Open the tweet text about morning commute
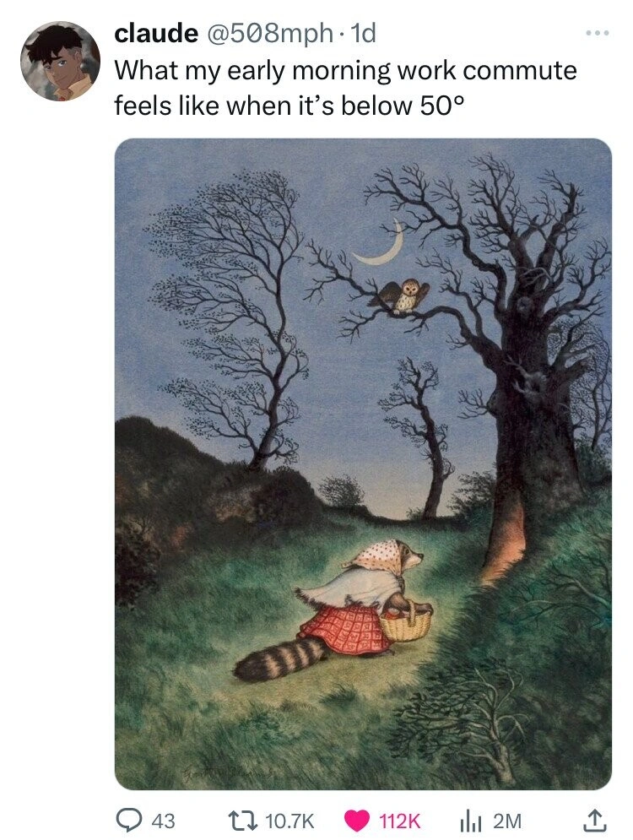633x840 pixels. pyautogui.click(x=345, y=87)
